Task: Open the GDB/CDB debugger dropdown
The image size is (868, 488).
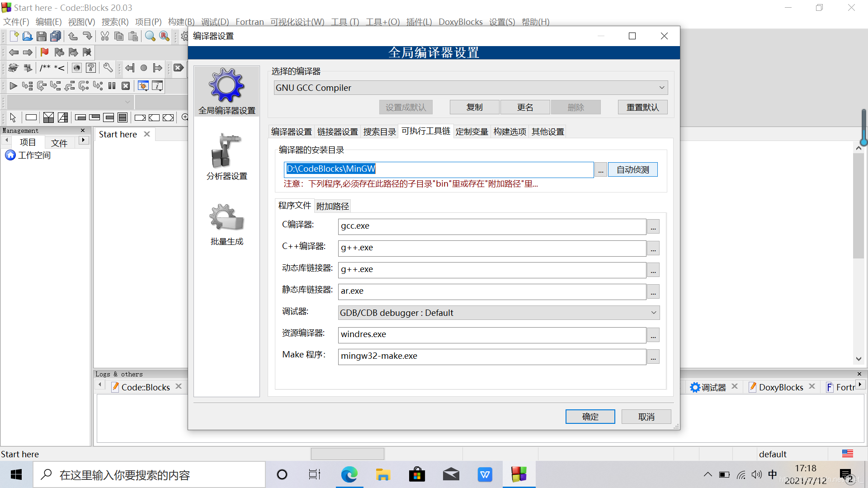Action: pyautogui.click(x=653, y=312)
